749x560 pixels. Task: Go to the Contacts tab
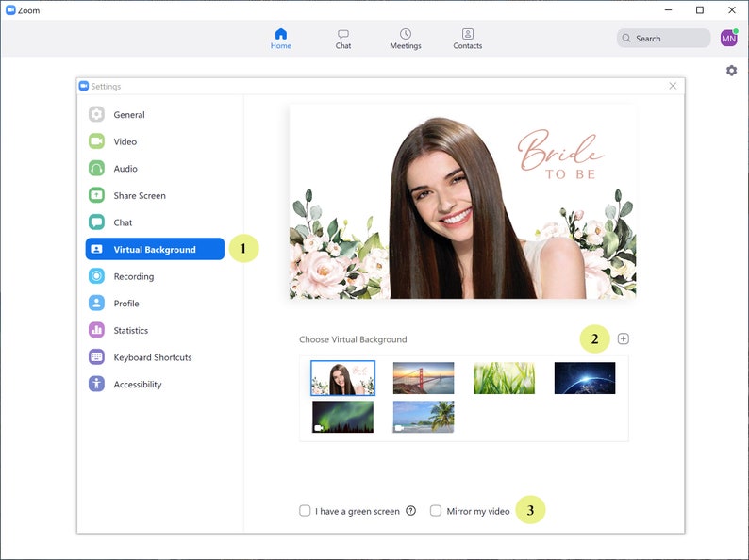[468, 39]
